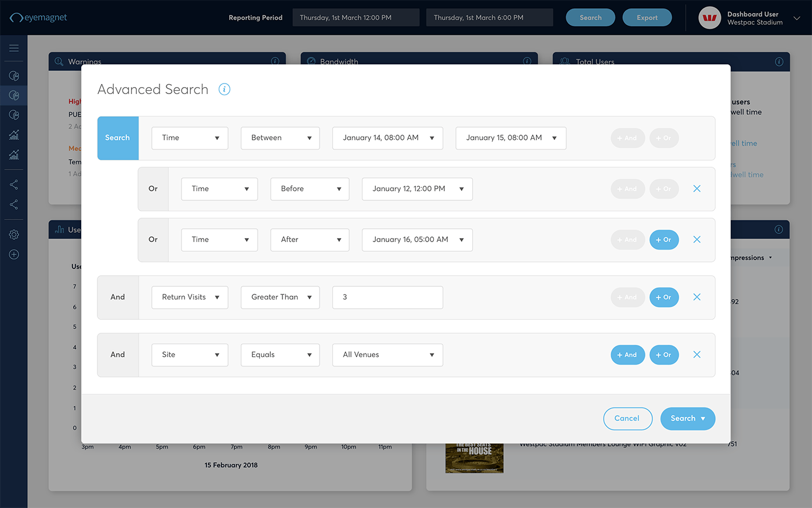812x508 pixels.
Task: Click Warnings panel info icon
Action: click(275, 61)
